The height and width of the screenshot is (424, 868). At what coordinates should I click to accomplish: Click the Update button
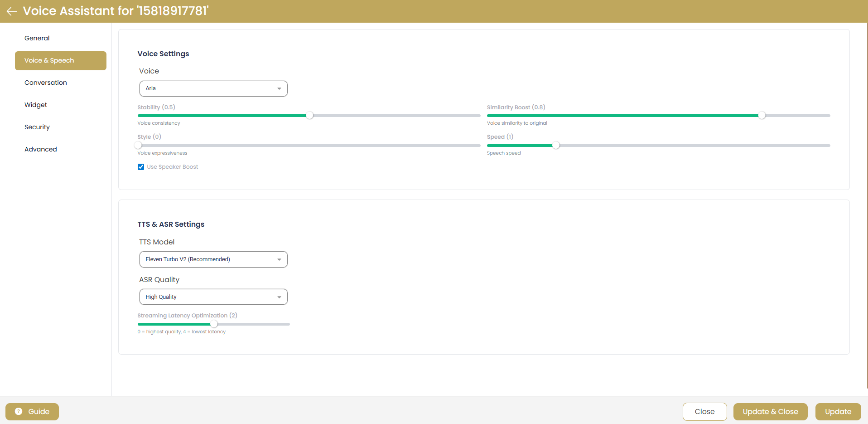click(838, 411)
